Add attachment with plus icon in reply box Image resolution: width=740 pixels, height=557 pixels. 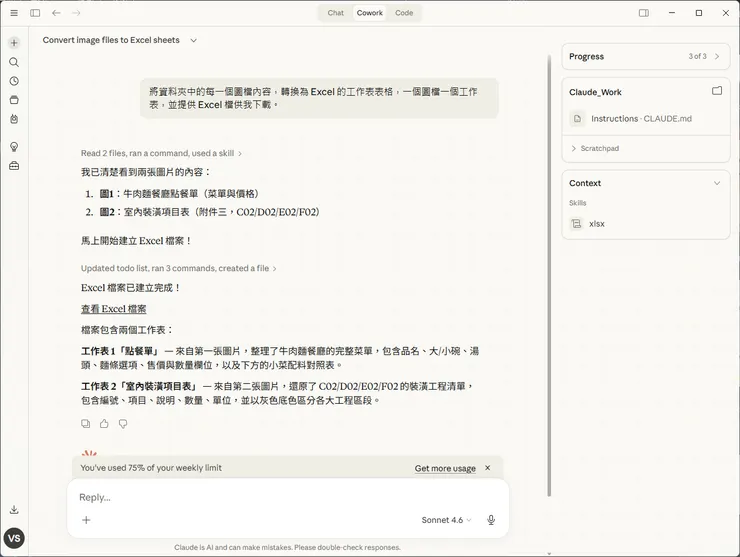(86, 520)
